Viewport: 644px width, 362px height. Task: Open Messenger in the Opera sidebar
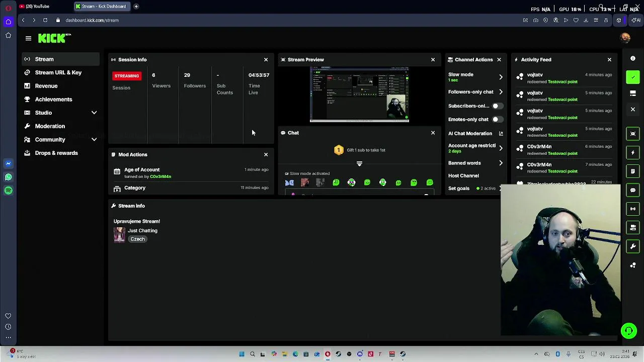click(8, 163)
